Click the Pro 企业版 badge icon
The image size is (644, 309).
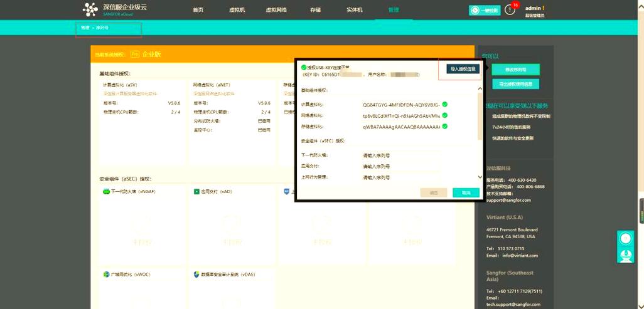(x=135, y=54)
